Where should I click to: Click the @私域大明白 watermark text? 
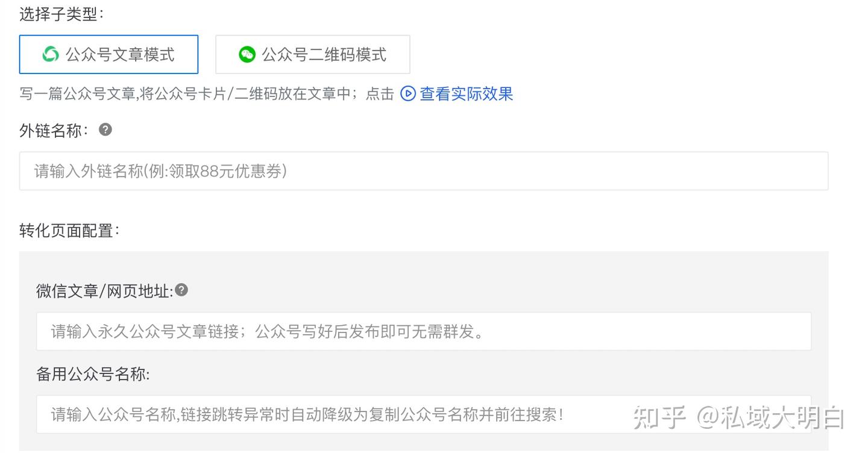(x=772, y=418)
